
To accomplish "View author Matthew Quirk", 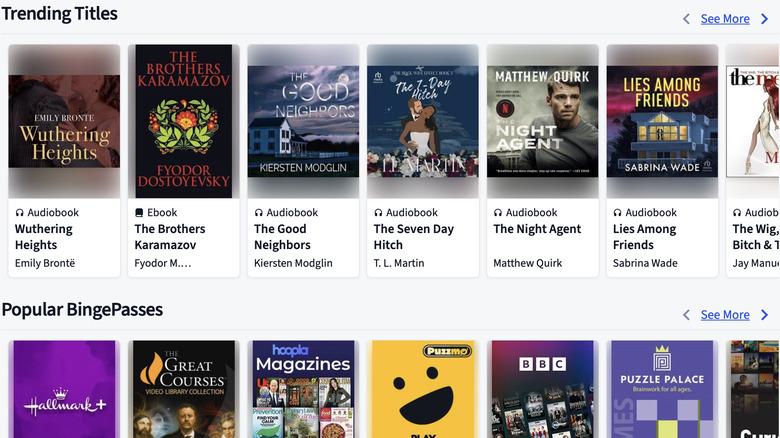I will pos(527,263).
